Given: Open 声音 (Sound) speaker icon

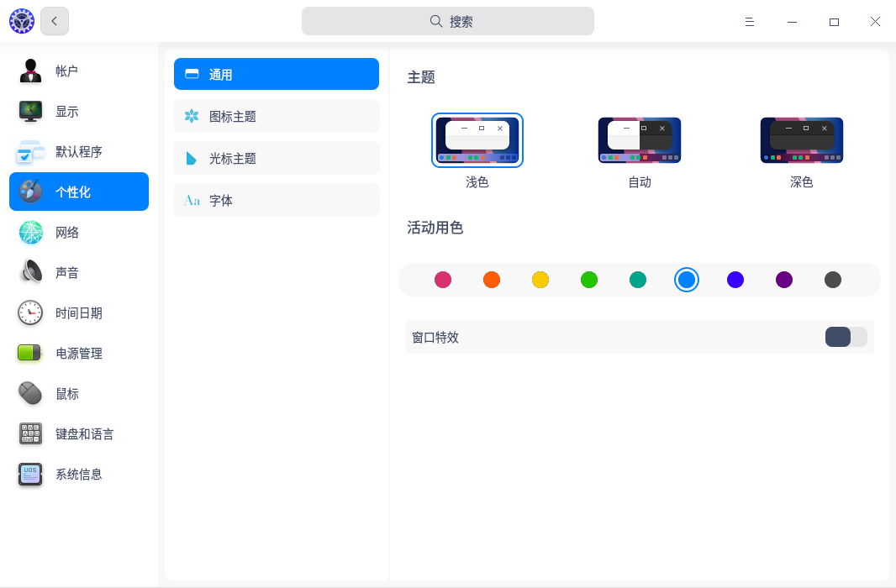Looking at the screenshot, I should point(31,273).
